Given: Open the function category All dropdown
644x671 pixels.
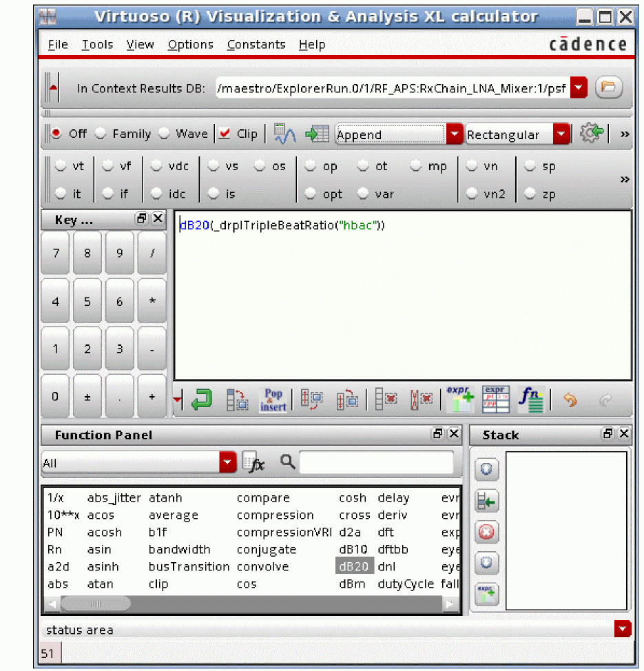Looking at the screenshot, I should pyautogui.click(x=228, y=462).
